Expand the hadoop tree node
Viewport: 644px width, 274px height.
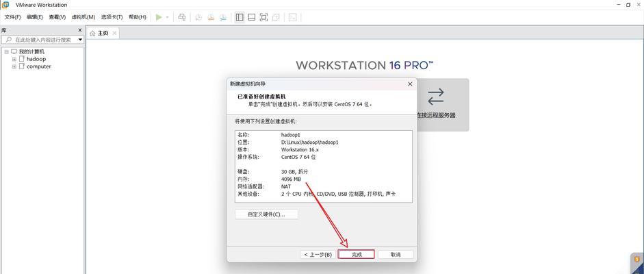click(x=14, y=59)
